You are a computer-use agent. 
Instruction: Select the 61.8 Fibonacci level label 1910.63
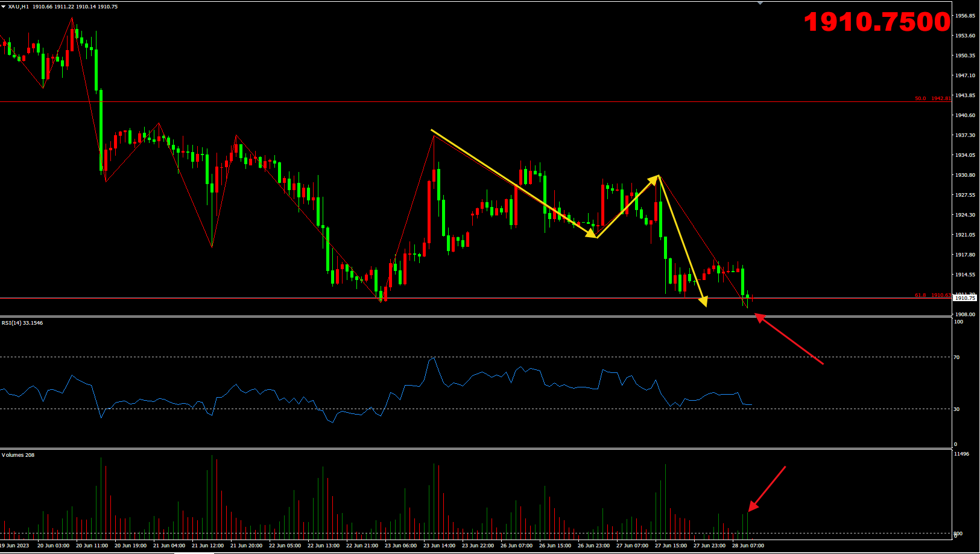pos(932,295)
